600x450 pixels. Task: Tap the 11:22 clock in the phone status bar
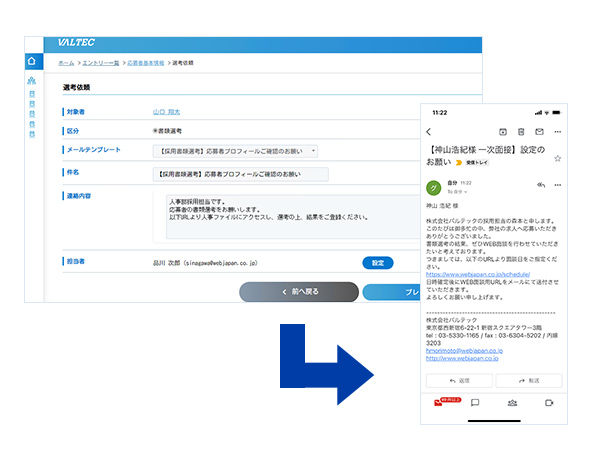(x=440, y=112)
